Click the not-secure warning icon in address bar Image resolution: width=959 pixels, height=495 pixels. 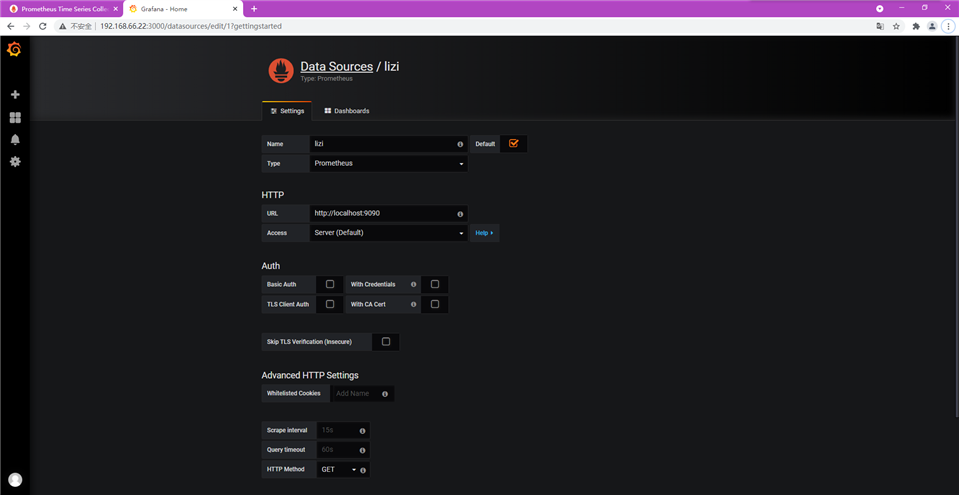(62, 26)
